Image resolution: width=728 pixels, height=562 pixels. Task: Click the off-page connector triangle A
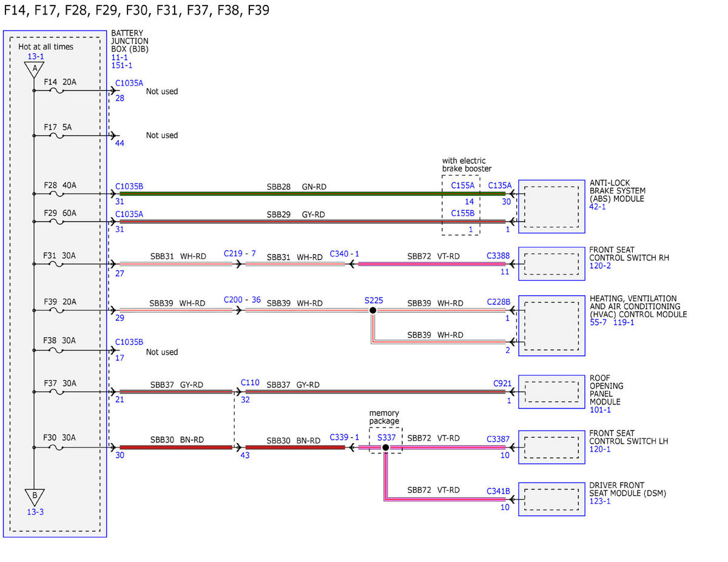pyautogui.click(x=35, y=70)
